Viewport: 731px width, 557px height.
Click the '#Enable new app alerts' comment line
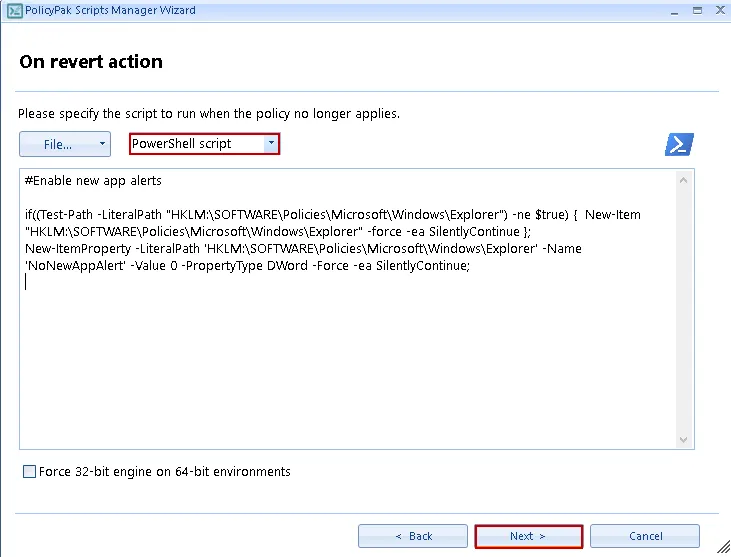93,180
